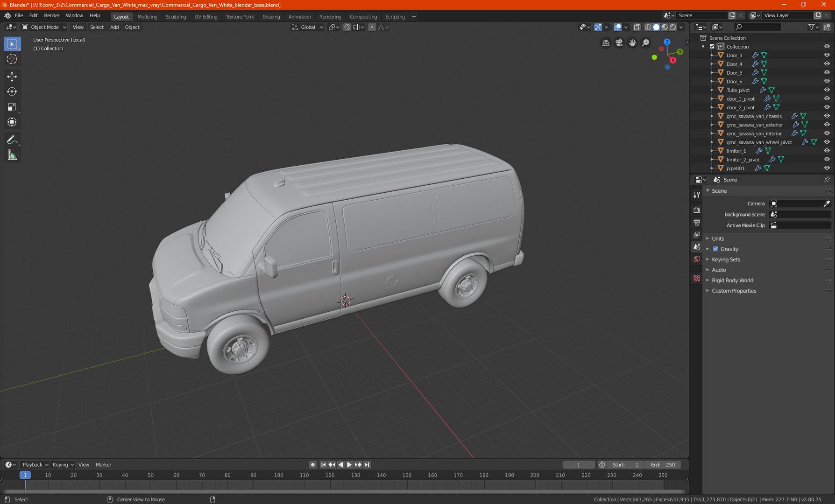Image resolution: width=835 pixels, height=504 pixels.
Task: Click the pan view hand icon
Action: coord(632,43)
